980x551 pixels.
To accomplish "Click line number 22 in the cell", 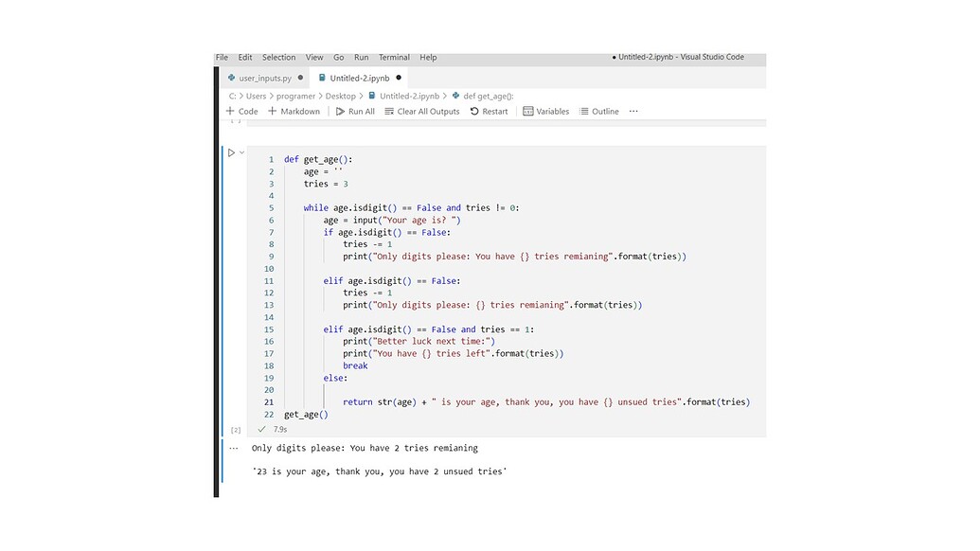I will tap(269, 414).
